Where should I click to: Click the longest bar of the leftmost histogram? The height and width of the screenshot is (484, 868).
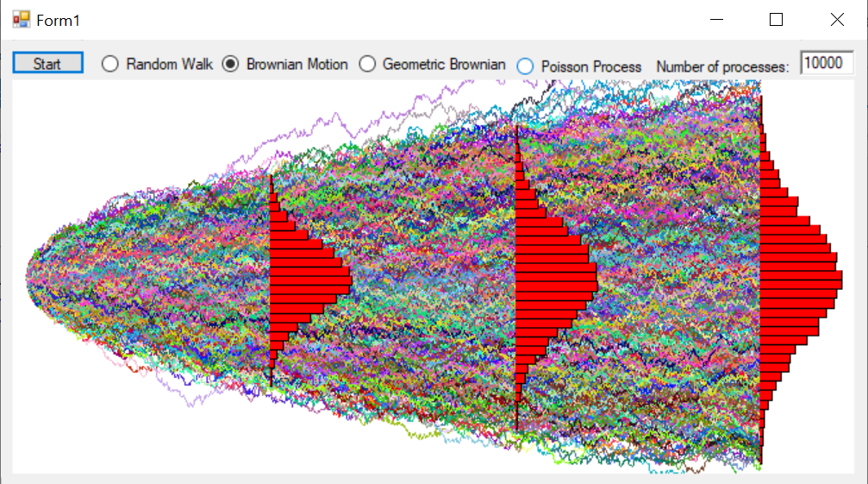(x=310, y=280)
